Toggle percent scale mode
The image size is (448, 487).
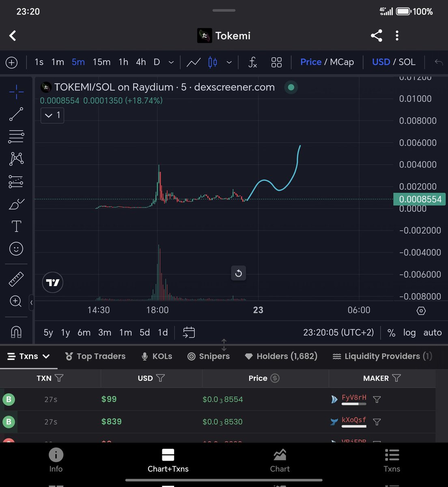point(391,333)
